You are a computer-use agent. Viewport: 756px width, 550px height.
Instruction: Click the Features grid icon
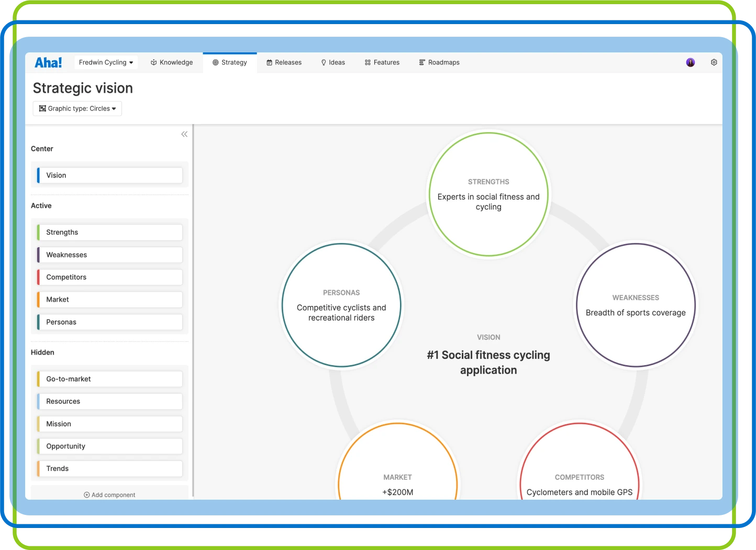pos(368,62)
